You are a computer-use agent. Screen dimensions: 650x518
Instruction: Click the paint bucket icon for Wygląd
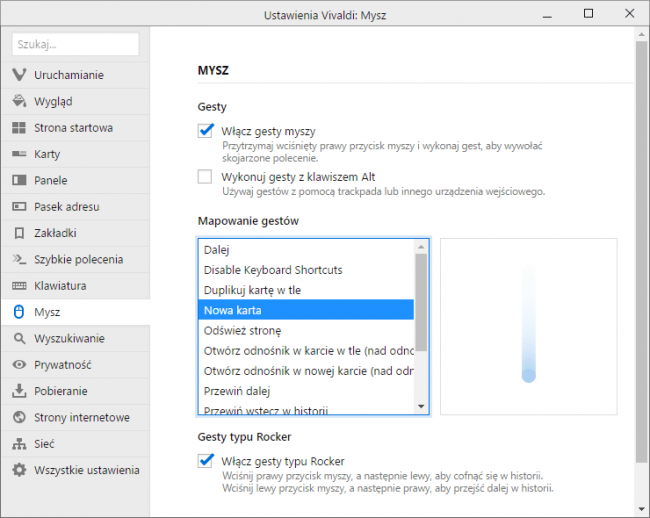(x=19, y=101)
